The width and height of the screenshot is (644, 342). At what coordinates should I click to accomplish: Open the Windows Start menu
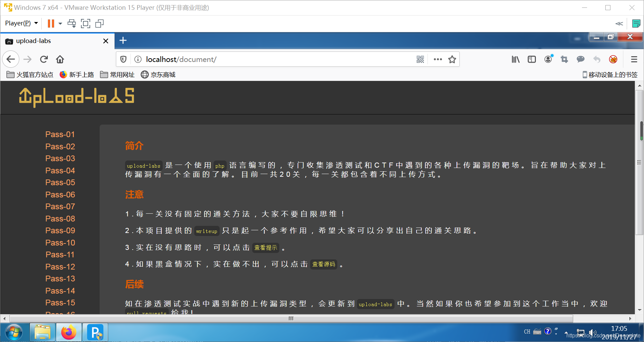tap(14, 332)
